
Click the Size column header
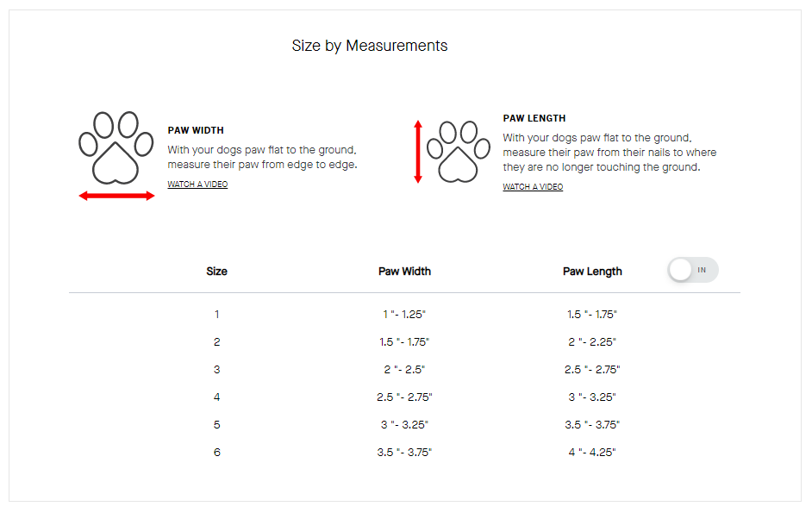(x=216, y=271)
